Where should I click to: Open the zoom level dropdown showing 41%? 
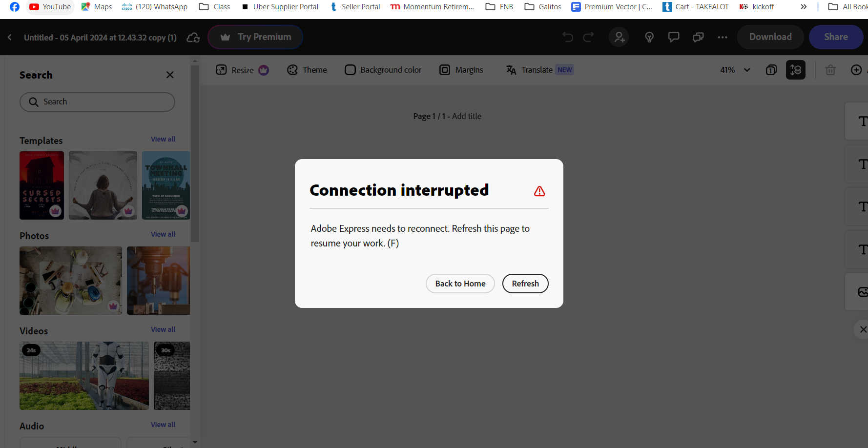point(735,70)
